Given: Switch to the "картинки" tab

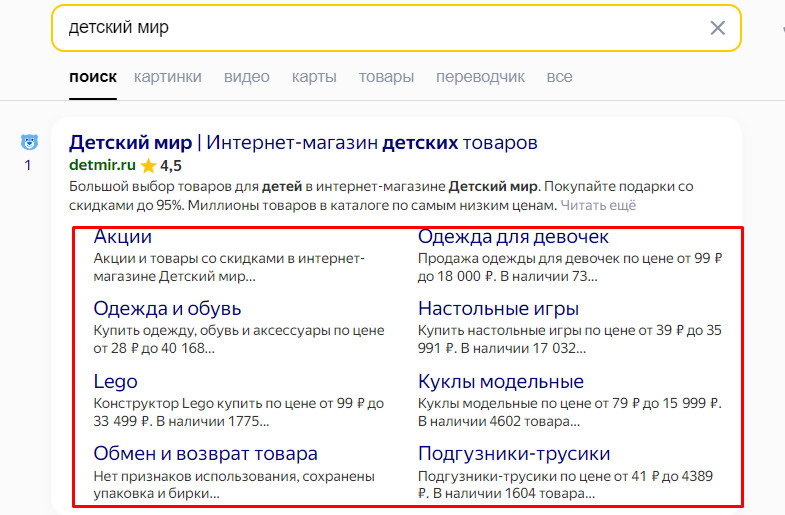Looking at the screenshot, I should pos(168,77).
